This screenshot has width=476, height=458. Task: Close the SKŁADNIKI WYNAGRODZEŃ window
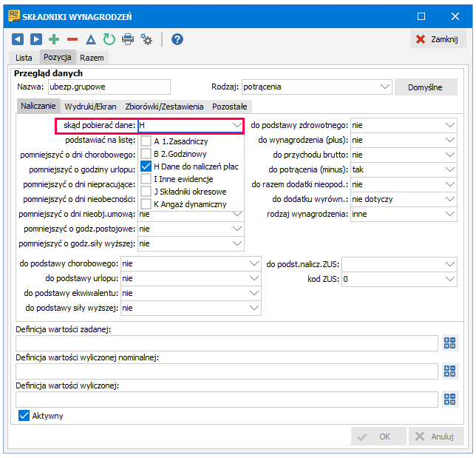tap(455, 16)
